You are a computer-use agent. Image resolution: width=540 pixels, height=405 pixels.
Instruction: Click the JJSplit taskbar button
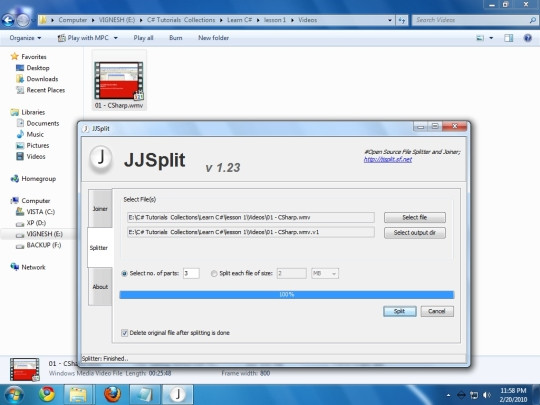point(178,395)
